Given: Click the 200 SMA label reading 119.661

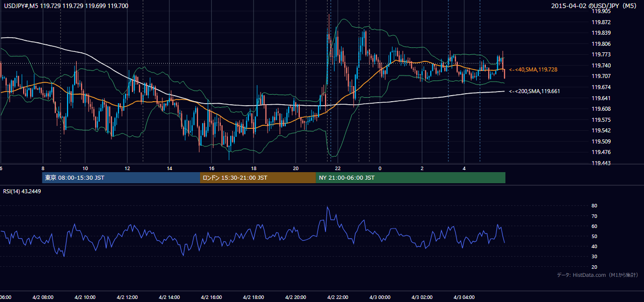Looking at the screenshot, I should [x=534, y=91].
